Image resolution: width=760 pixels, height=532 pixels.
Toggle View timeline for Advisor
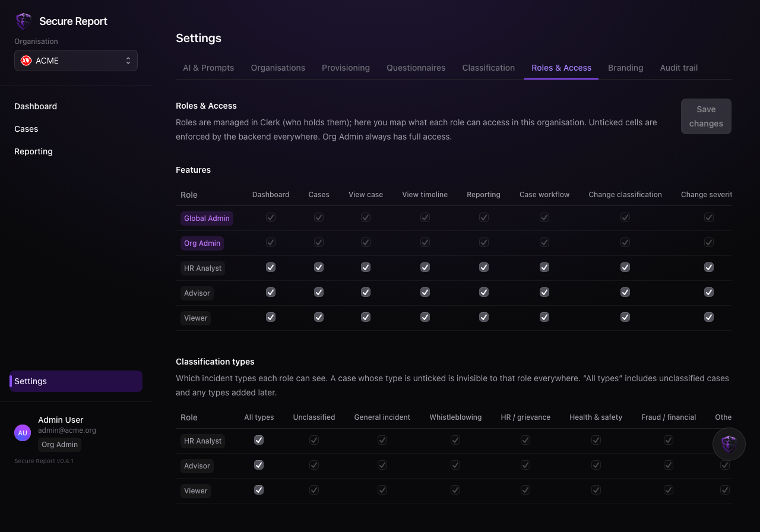tap(425, 292)
